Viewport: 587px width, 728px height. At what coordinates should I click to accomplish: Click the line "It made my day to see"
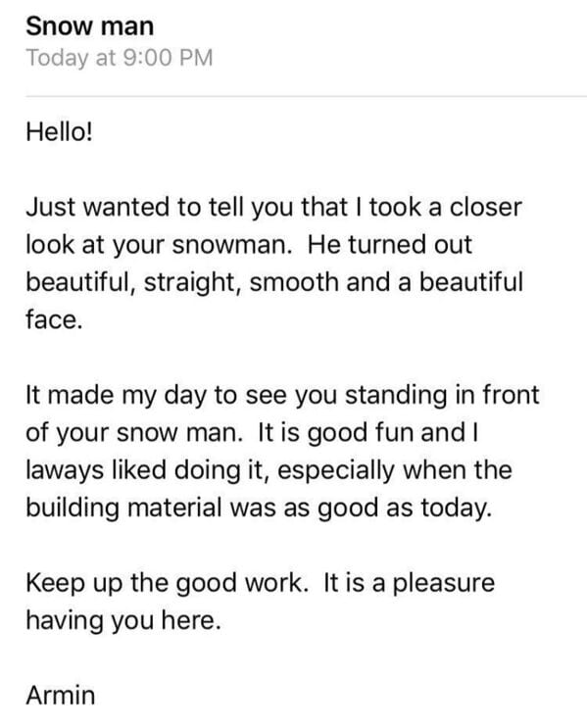click(x=282, y=396)
